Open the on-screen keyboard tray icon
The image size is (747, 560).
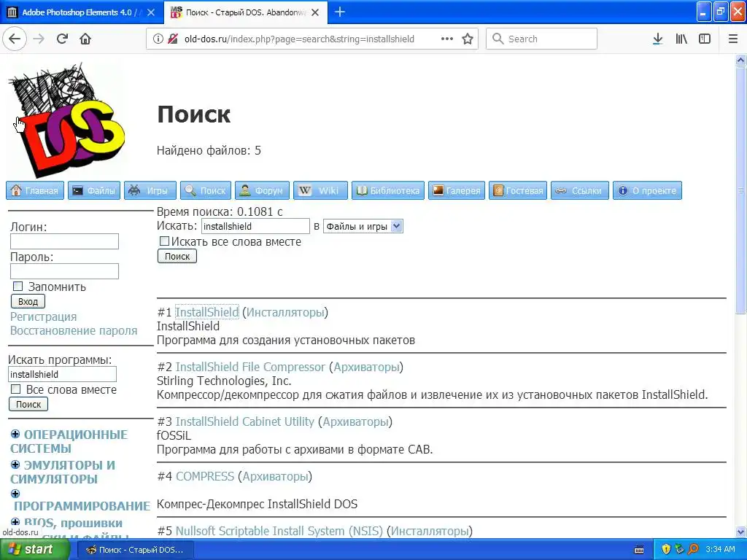pos(639,550)
